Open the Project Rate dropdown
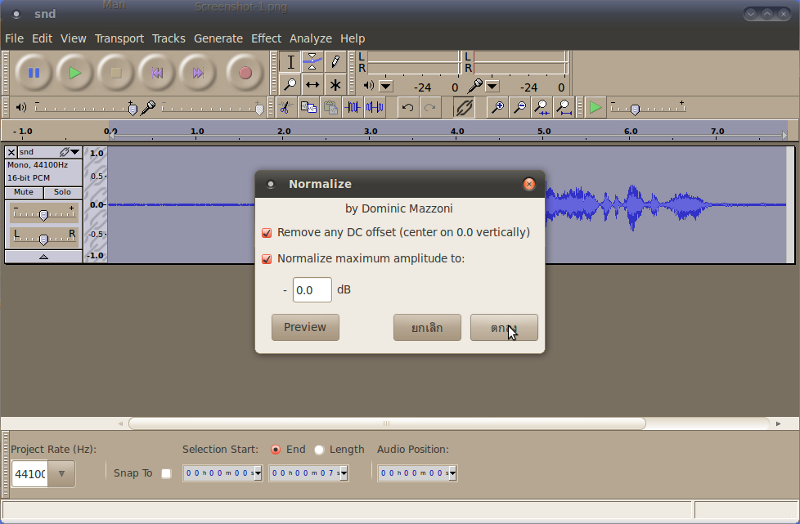 point(61,474)
